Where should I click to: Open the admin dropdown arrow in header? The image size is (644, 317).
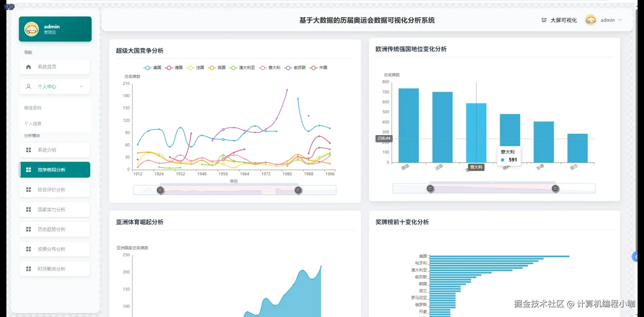point(620,20)
